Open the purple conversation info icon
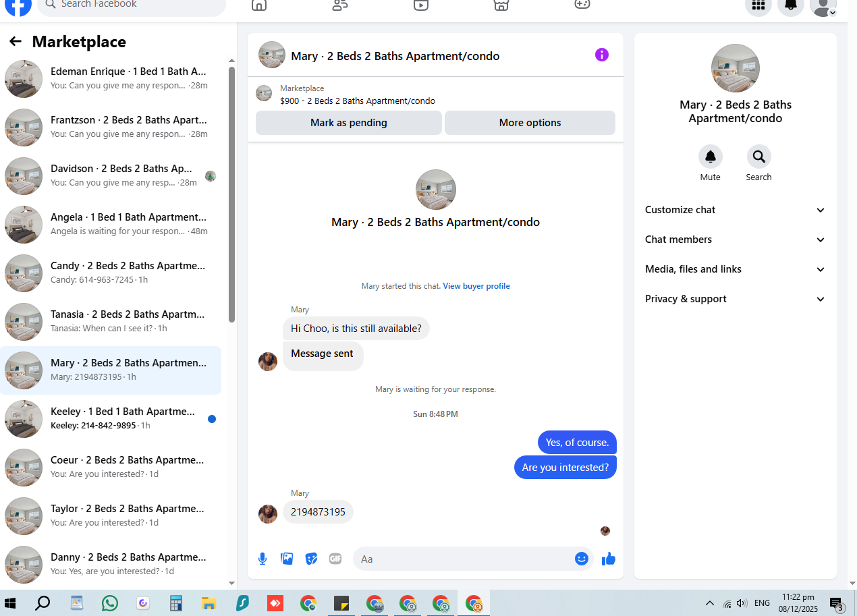The height and width of the screenshot is (616, 857). click(x=602, y=55)
